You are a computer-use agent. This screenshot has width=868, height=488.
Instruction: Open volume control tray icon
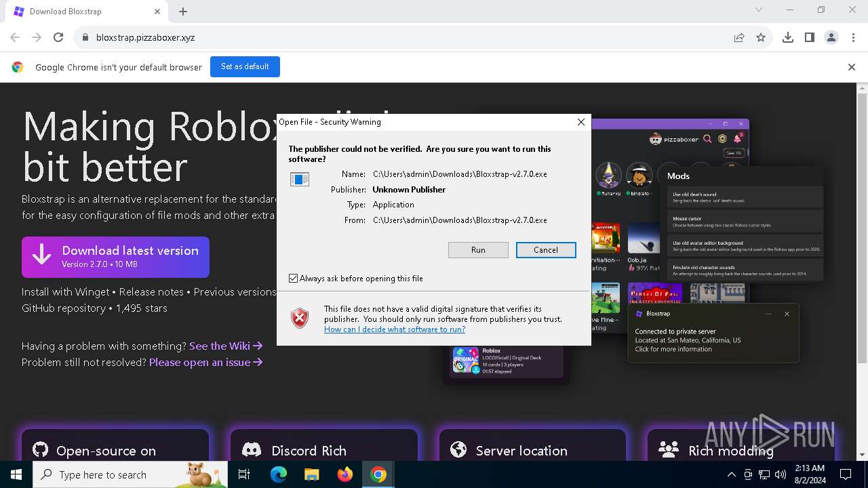pyautogui.click(x=781, y=474)
